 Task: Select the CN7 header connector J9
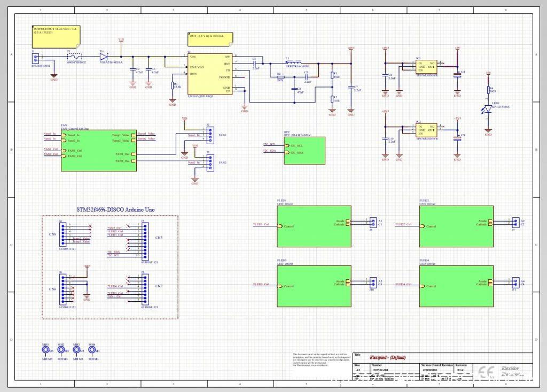coord(145,289)
